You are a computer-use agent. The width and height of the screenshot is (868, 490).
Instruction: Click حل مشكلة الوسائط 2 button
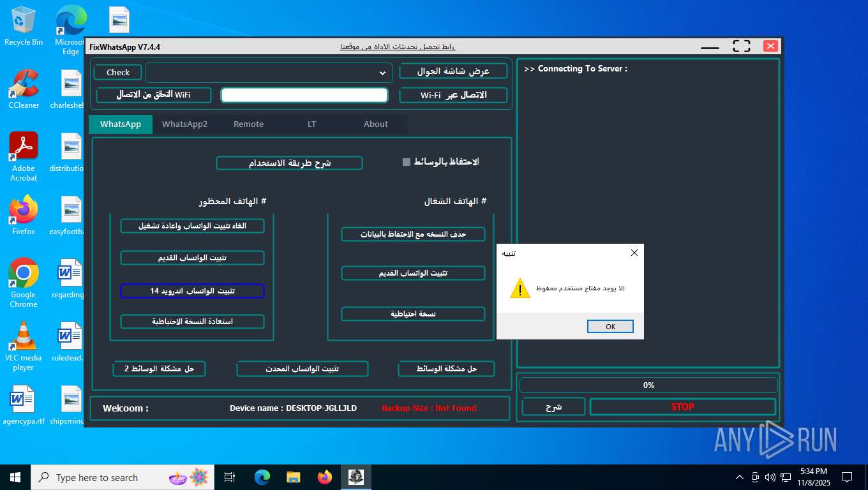point(159,369)
